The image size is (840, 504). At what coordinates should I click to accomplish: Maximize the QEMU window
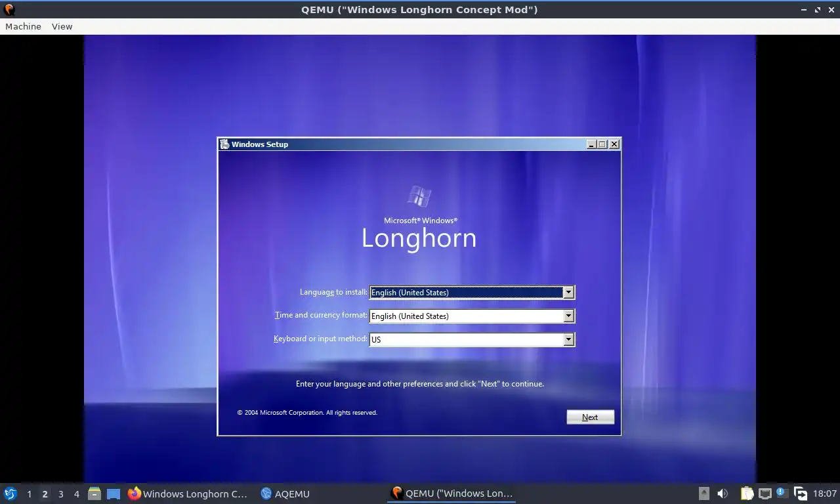click(817, 10)
